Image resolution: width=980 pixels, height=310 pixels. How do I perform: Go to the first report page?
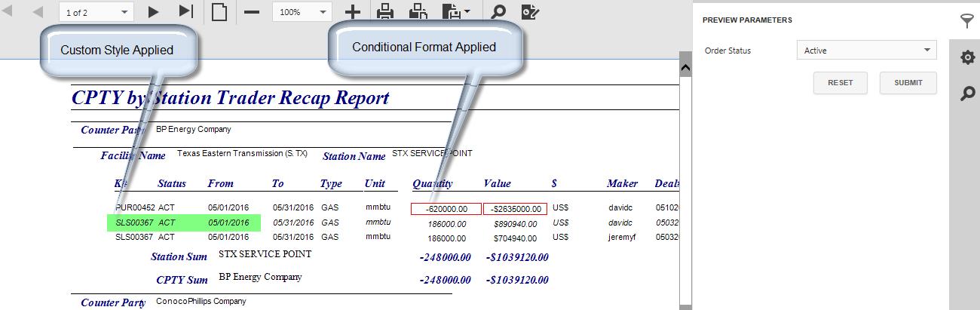tap(9, 11)
